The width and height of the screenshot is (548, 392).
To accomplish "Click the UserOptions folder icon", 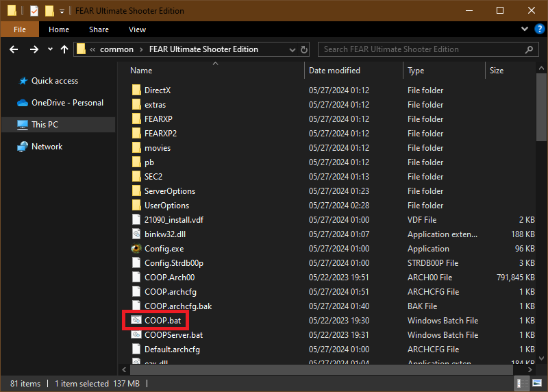I will coord(136,206).
